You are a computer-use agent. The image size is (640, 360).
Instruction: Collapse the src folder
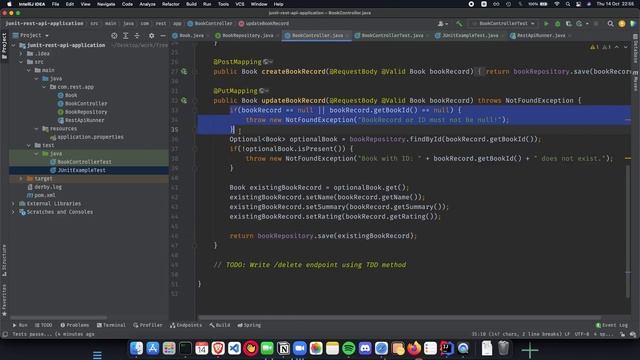coord(21,62)
